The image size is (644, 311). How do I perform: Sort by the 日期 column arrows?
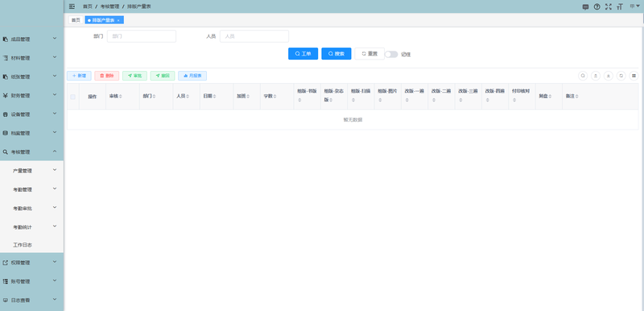[214, 97]
